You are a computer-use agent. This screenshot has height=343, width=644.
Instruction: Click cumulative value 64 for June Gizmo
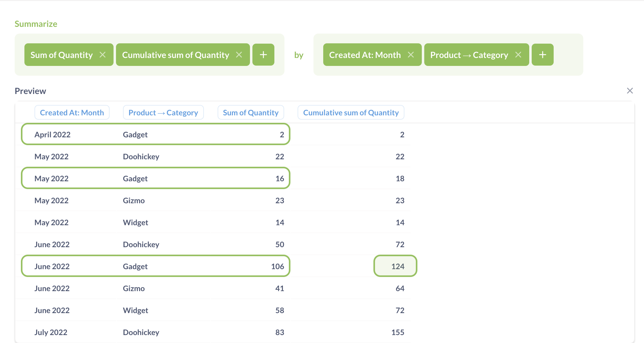click(x=400, y=288)
